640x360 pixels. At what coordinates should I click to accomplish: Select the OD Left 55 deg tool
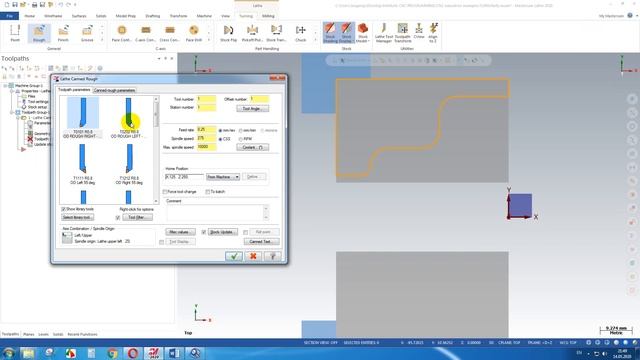point(83,164)
